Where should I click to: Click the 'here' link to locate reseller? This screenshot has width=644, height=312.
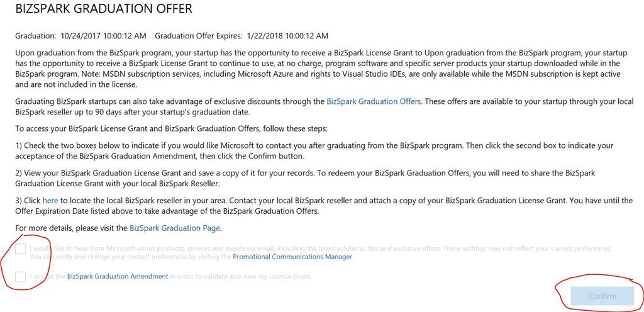tap(50, 201)
